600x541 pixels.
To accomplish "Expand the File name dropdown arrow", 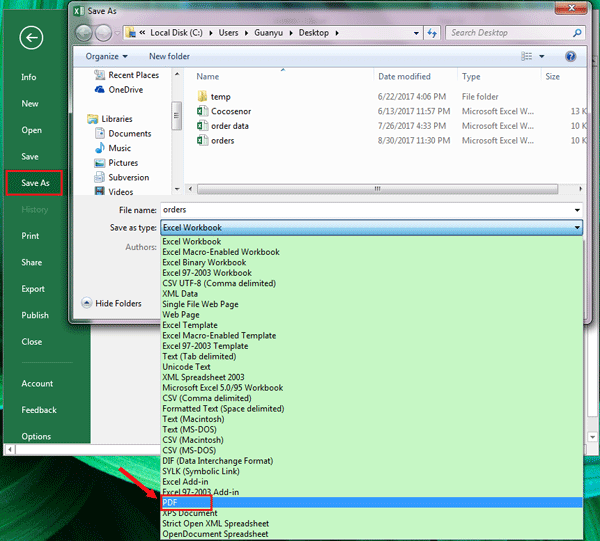I will pyautogui.click(x=577, y=210).
